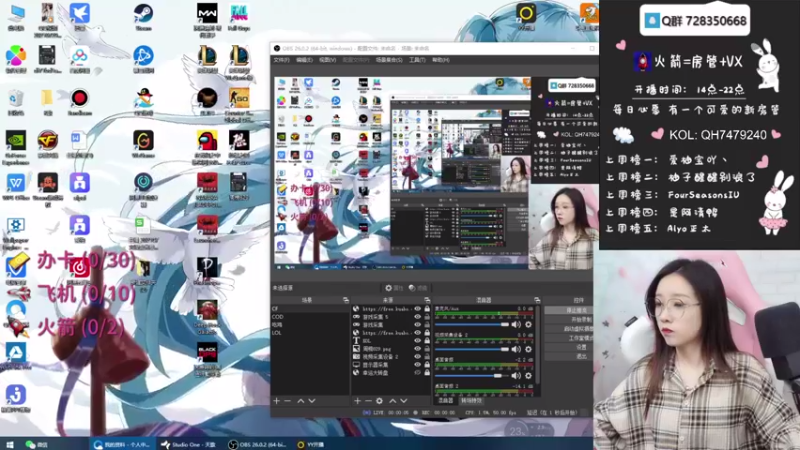This screenshot has height=450, width=800.
Task: Move selected source down arrow
Action: click(x=404, y=401)
